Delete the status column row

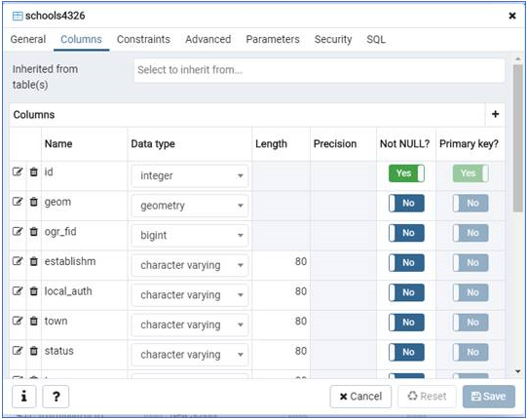click(x=34, y=351)
